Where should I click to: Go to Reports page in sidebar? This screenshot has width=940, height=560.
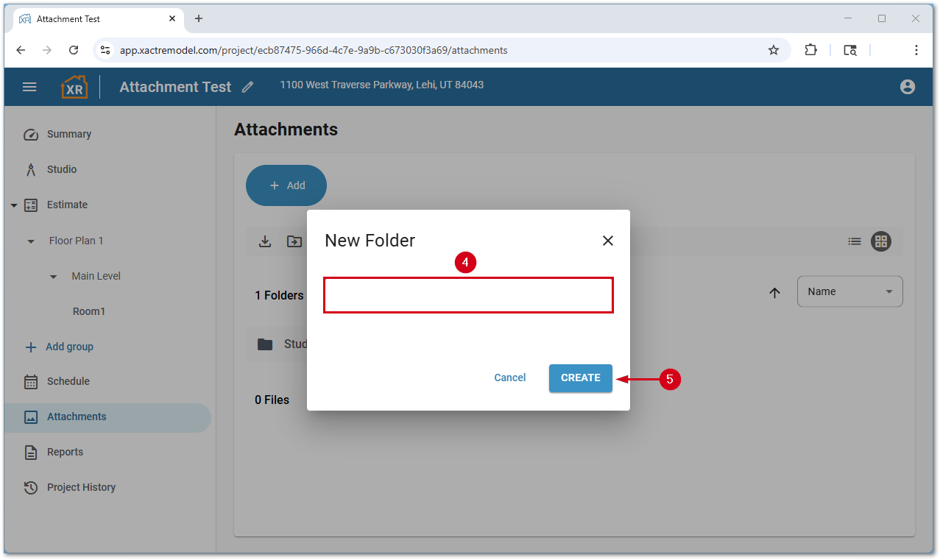pyautogui.click(x=65, y=452)
